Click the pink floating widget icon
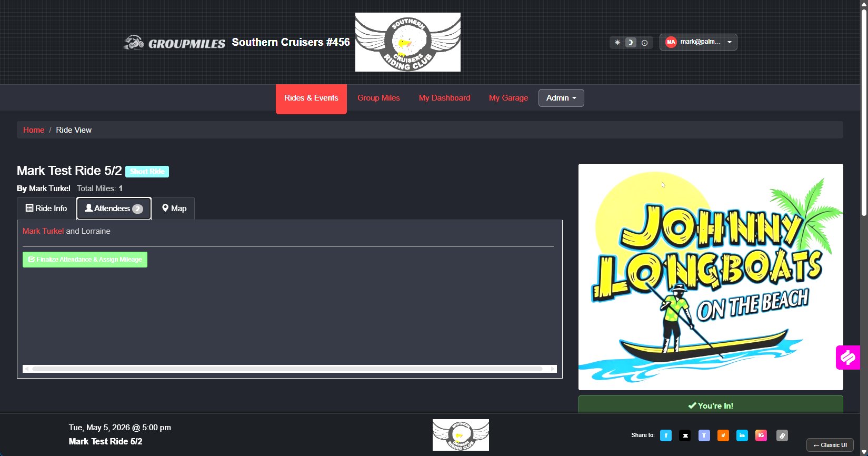 pos(847,358)
